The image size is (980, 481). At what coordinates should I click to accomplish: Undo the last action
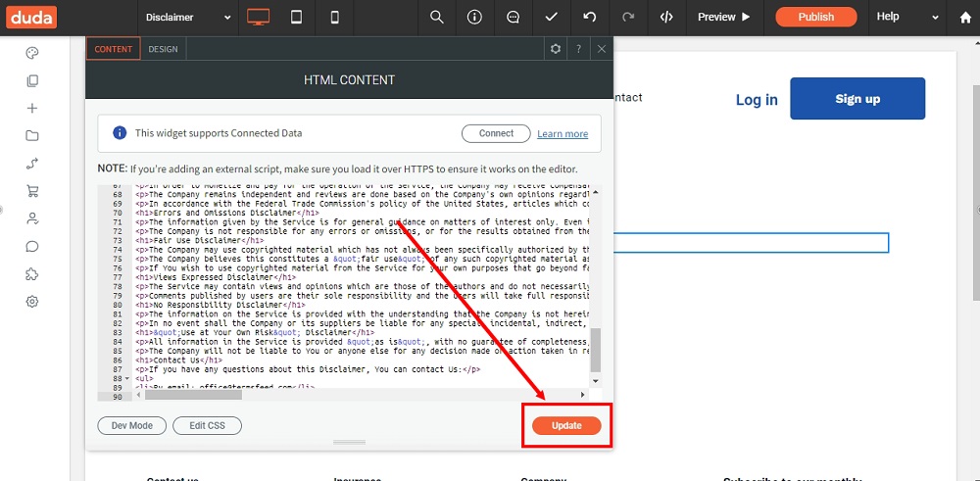[x=589, y=18]
